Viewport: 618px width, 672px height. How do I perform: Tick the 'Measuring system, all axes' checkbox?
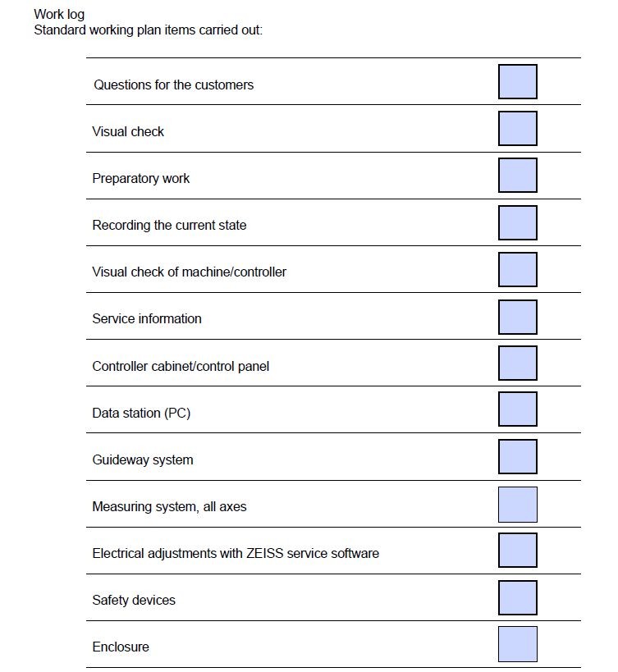pos(517,505)
